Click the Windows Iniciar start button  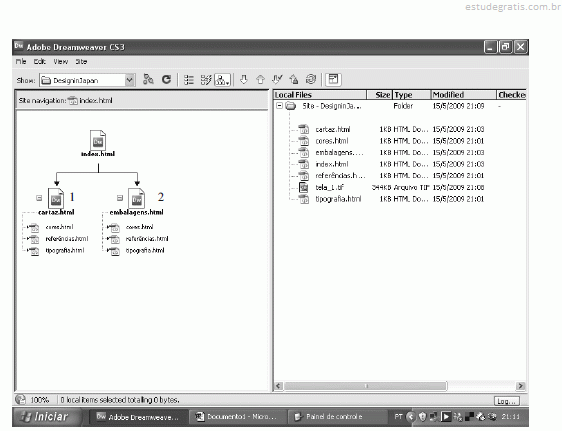(46, 417)
